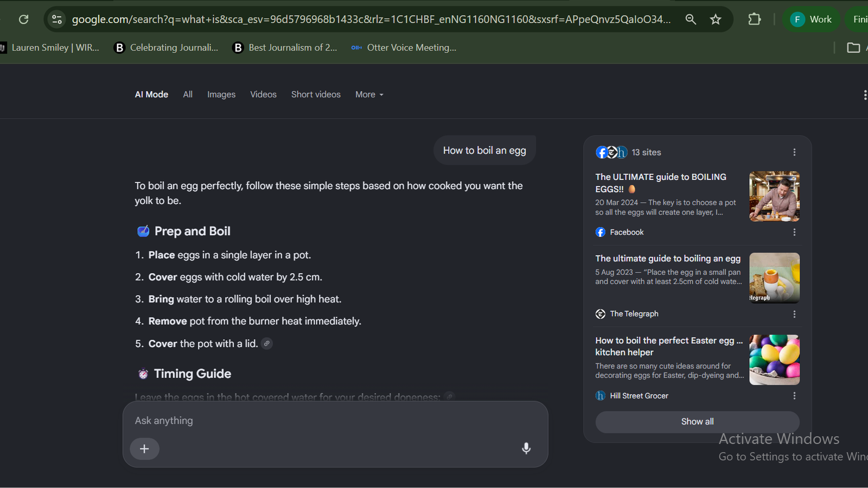Open the bookmarks folder icon
The width and height of the screenshot is (868, 488).
[x=853, y=48]
